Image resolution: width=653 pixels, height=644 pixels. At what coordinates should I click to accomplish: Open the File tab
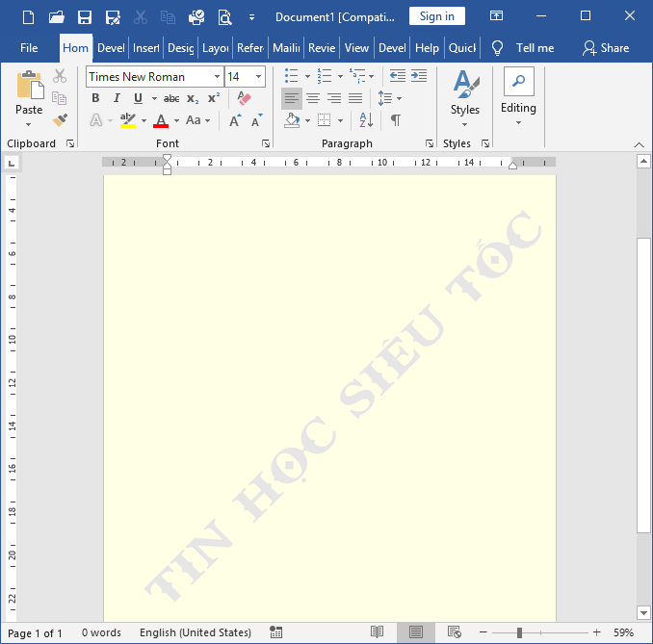tap(29, 48)
